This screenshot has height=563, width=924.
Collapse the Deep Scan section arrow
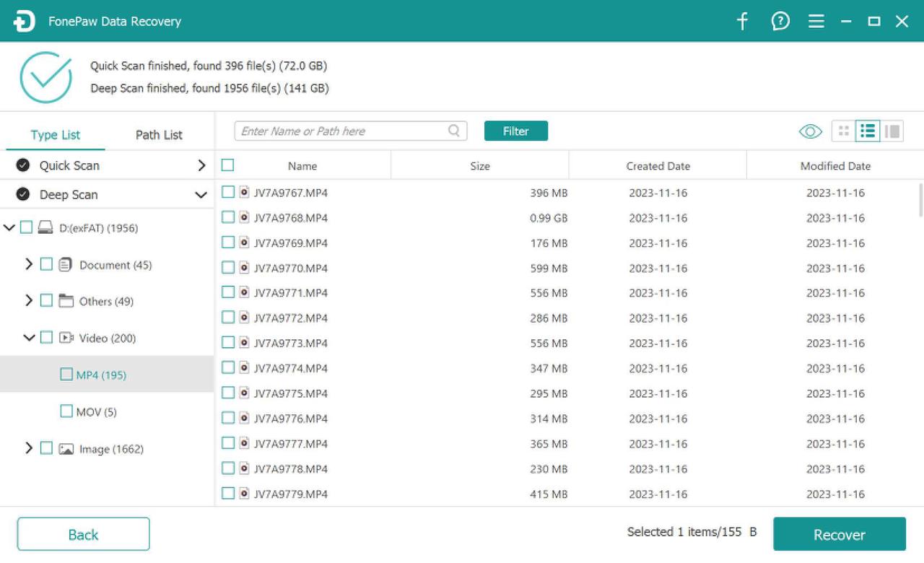click(201, 195)
